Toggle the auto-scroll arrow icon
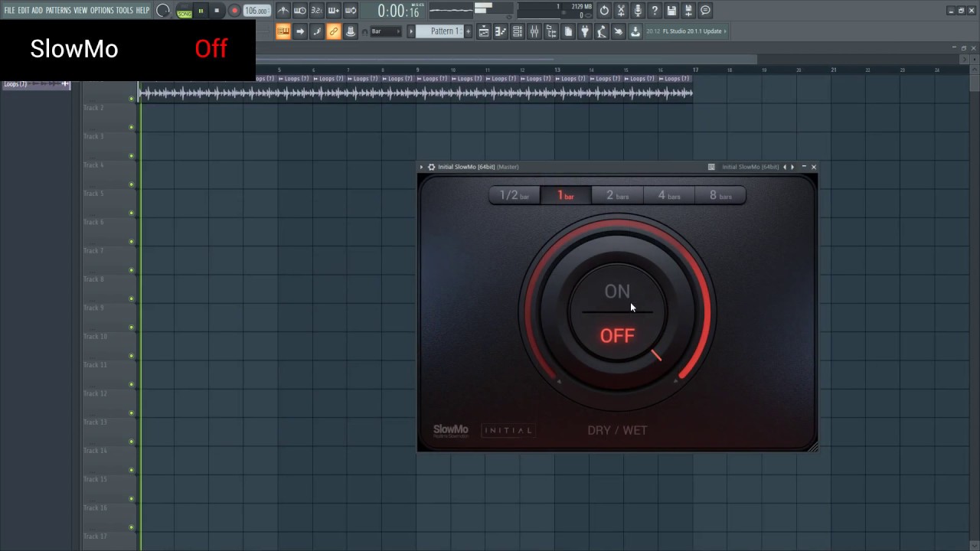The width and height of the screenshot is (980, 551). click(300, 31)
